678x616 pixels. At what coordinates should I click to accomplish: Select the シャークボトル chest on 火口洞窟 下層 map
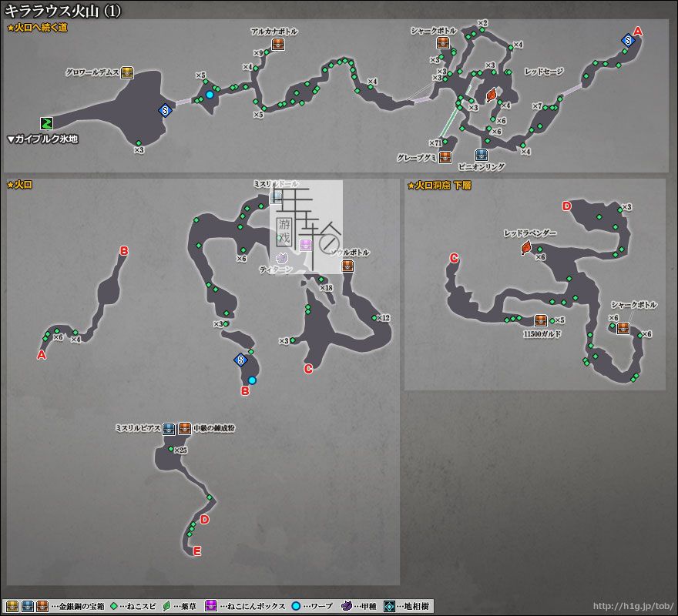623,328
